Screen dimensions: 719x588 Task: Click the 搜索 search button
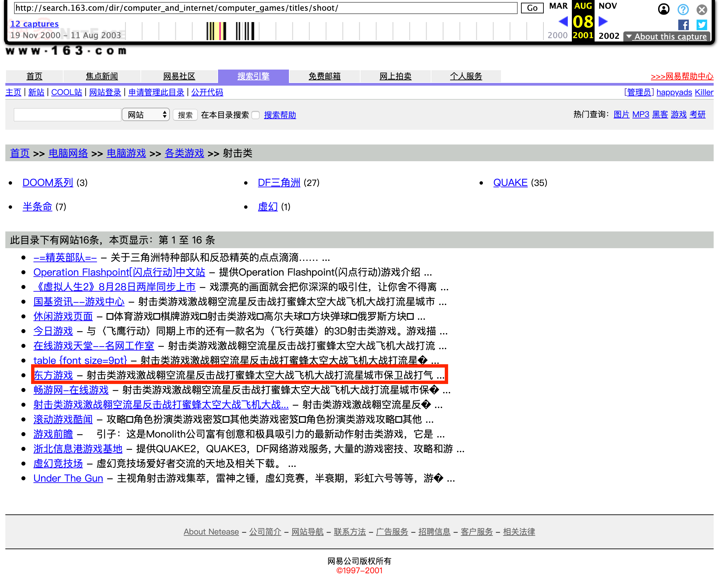coord(185,115)
